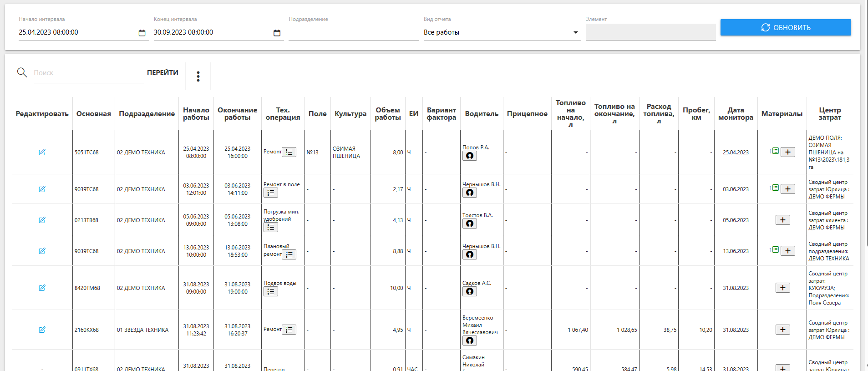Open the operation list icon for Ремонт в поле
Screen dimensions: 868x371
click(271, 193)
